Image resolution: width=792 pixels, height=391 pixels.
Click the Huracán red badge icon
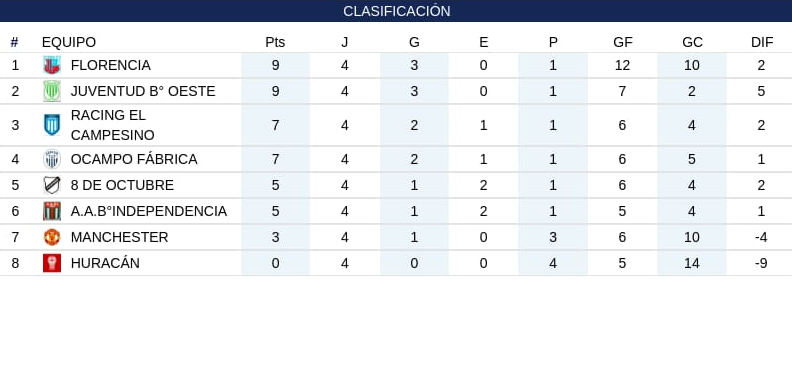[52, 263]
